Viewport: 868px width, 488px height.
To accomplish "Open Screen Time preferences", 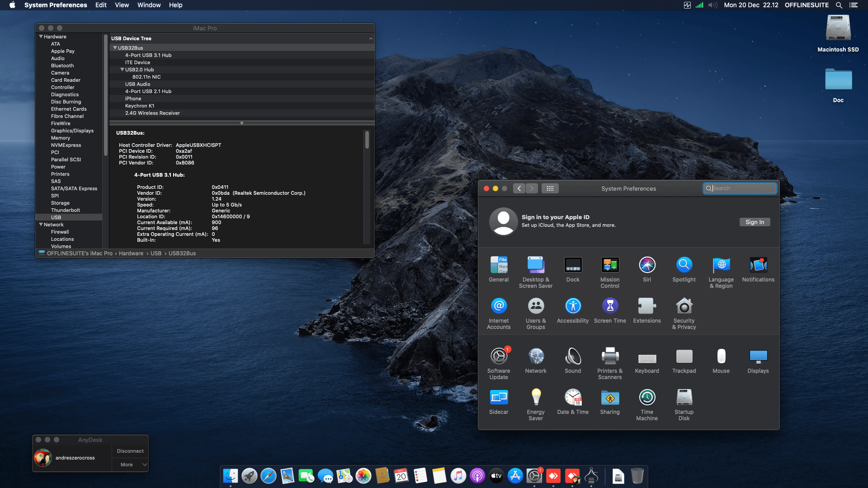I will tap(610, 306).
